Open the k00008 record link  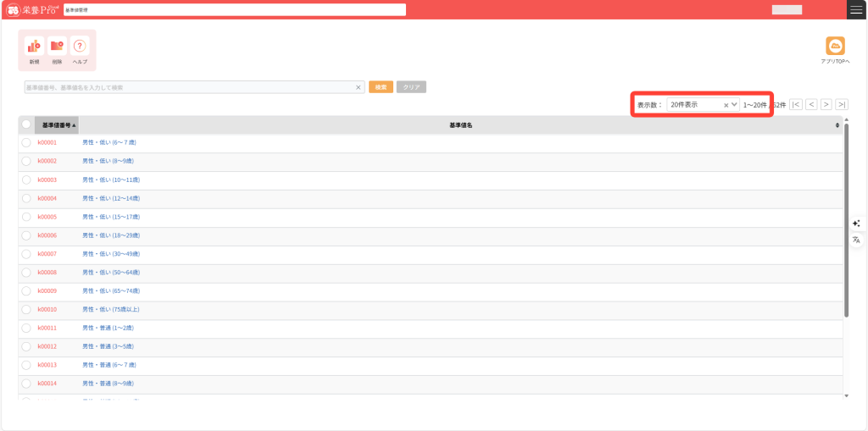(x=47, y=273)
